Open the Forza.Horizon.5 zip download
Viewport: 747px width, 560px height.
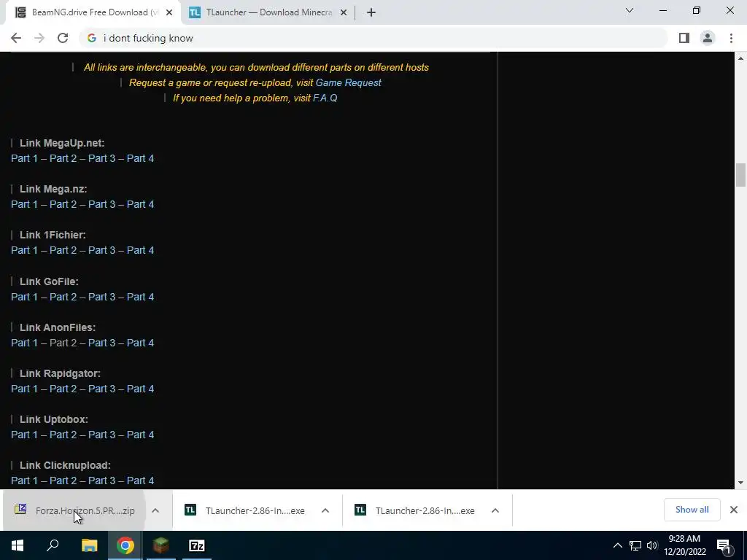click(75, 510)
